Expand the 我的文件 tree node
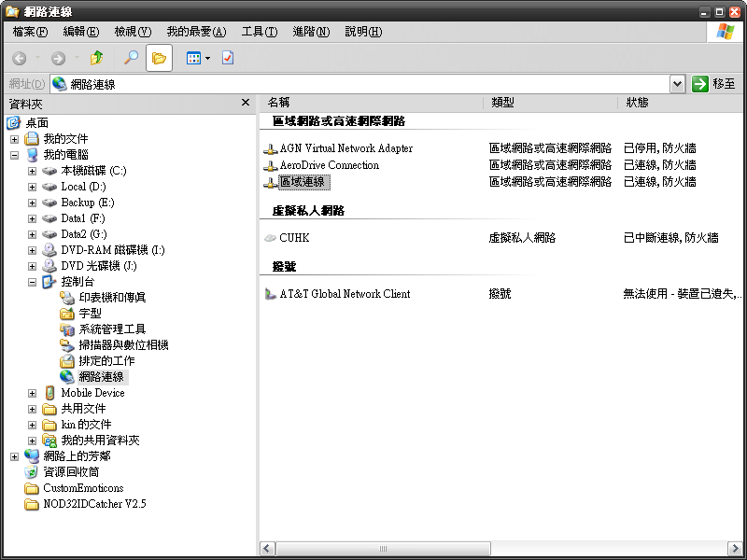747x560 pixels. pos(15,139)
